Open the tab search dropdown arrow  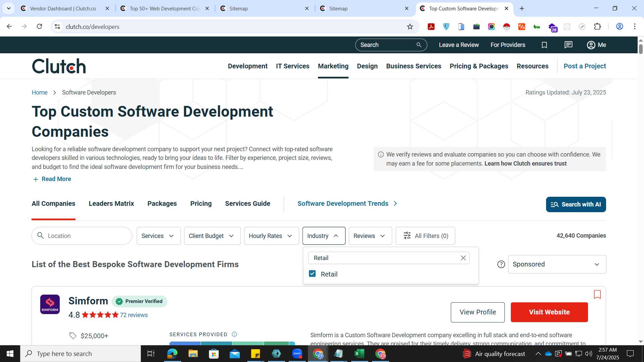8,8
